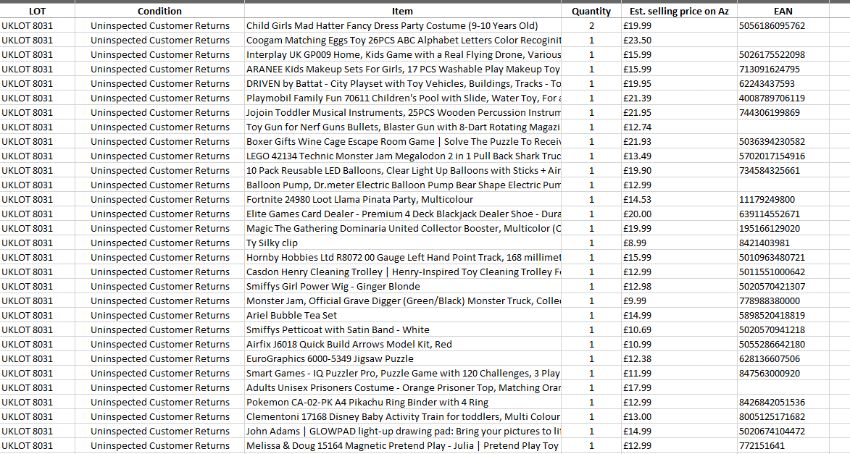The width and height of the screenshot is (850, 454).
Task: Select EAN 5056186095762 cell
Action: coord(783,25)
